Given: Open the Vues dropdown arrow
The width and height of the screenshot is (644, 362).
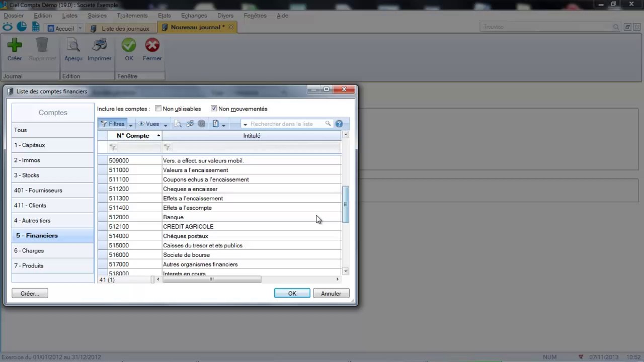Looking at the screenshot, I should [x=166, y=125].
